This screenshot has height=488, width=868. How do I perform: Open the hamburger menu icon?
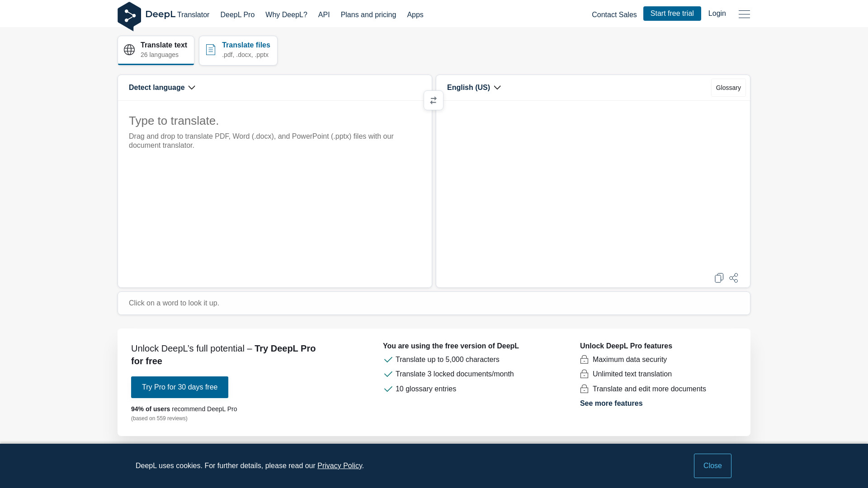click(x=744, y=14)
